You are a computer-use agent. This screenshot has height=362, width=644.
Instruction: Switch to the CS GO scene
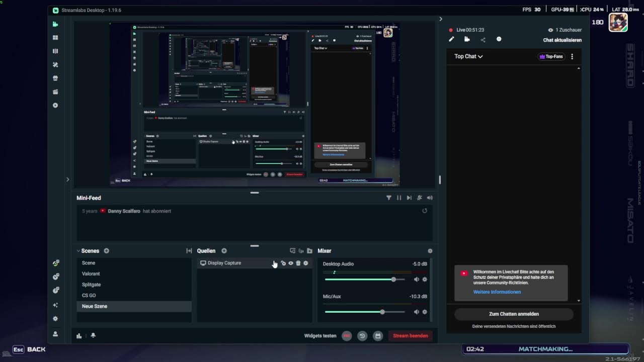134,295
